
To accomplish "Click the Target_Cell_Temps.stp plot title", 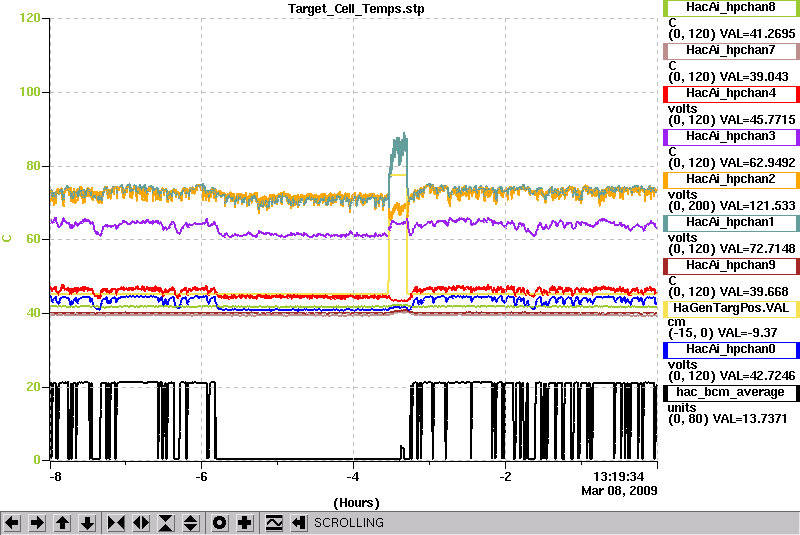I will 356,9.
